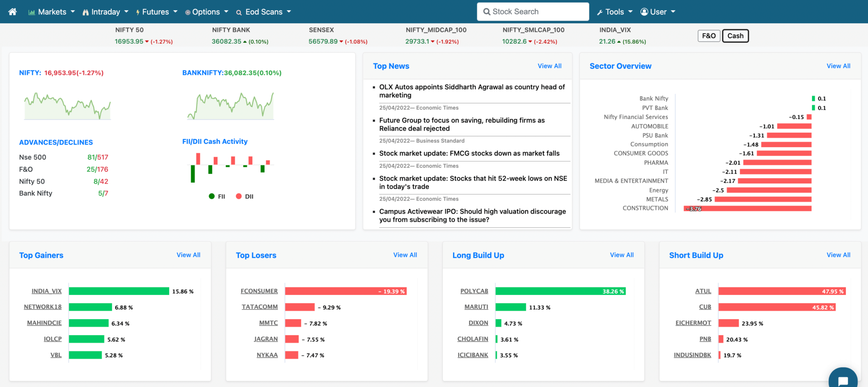Click the user profile icon in the navbar
This screenshot has height=387, width=868.
click(x=644, y=11)
